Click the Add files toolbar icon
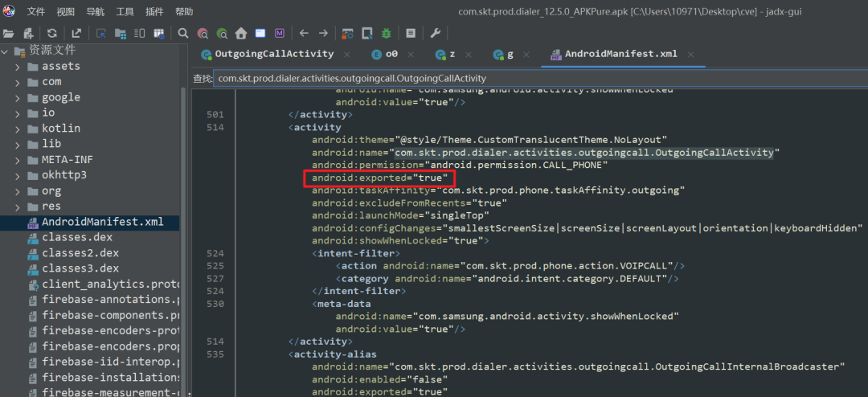Image resolution: width=868 pixels, height=397 pixels. [x=29, y=33]
